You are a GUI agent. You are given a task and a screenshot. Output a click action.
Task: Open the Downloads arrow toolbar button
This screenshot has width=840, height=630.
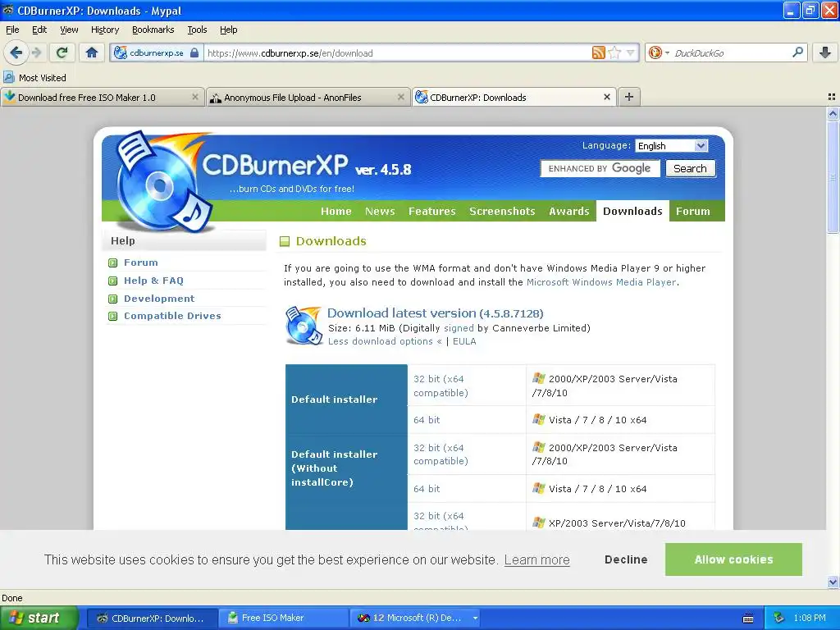[x=825, y=52]
